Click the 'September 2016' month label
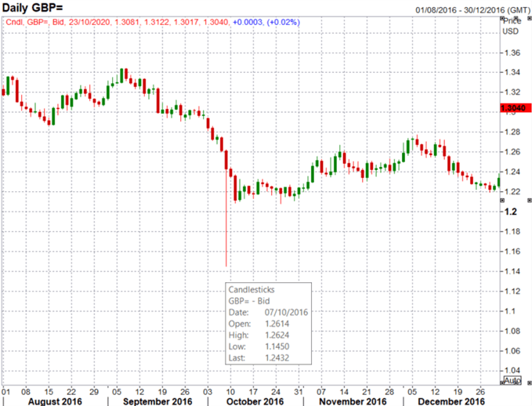The height and width of the screenshot is (406, 532). [157, 401]
